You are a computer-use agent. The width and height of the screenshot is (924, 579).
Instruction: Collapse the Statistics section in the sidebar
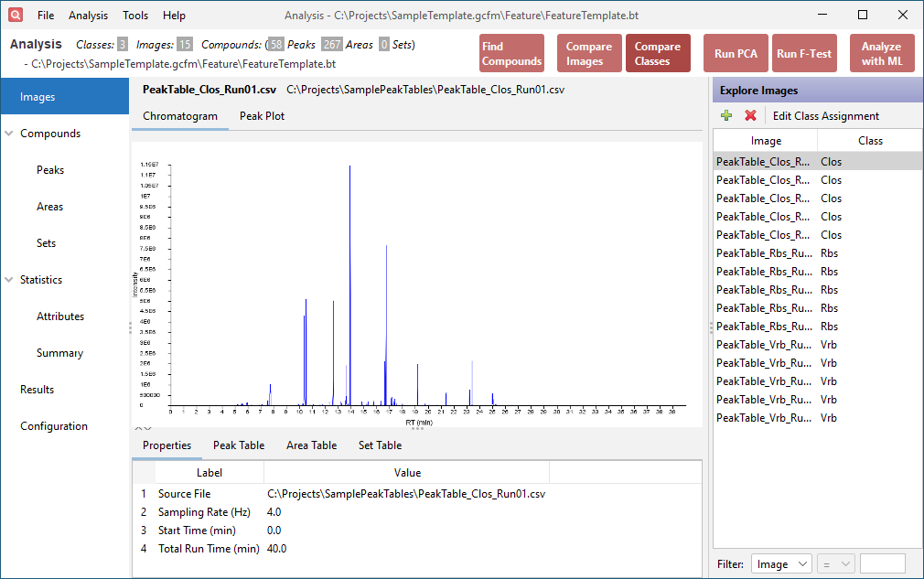point(10,279)
